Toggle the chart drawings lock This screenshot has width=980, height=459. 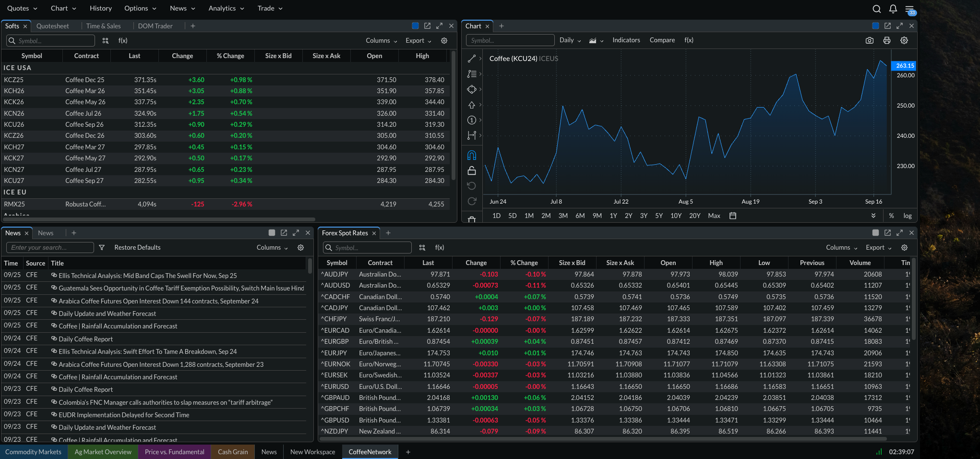pos(472,170)
